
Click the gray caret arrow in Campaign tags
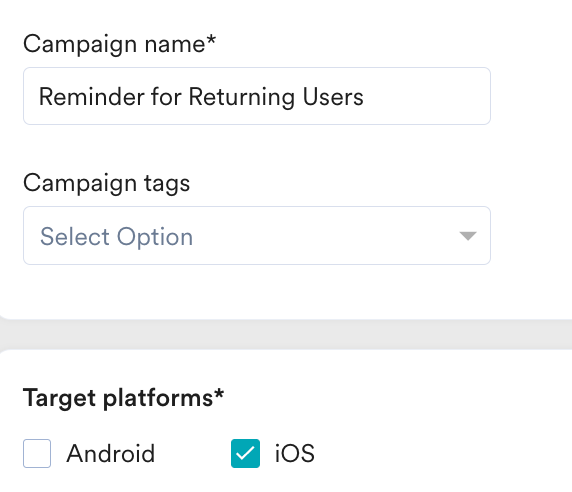point(468,236)
